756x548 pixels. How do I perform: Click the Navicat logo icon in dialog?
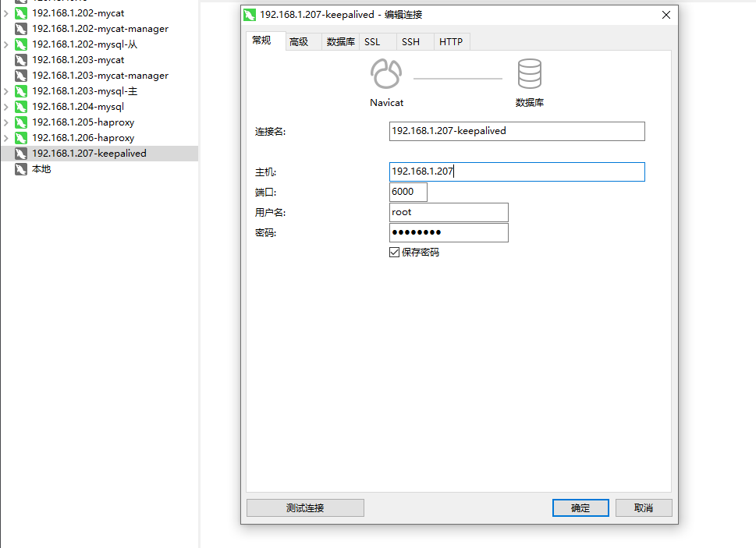pyautogui.click(x=386, y=74)
